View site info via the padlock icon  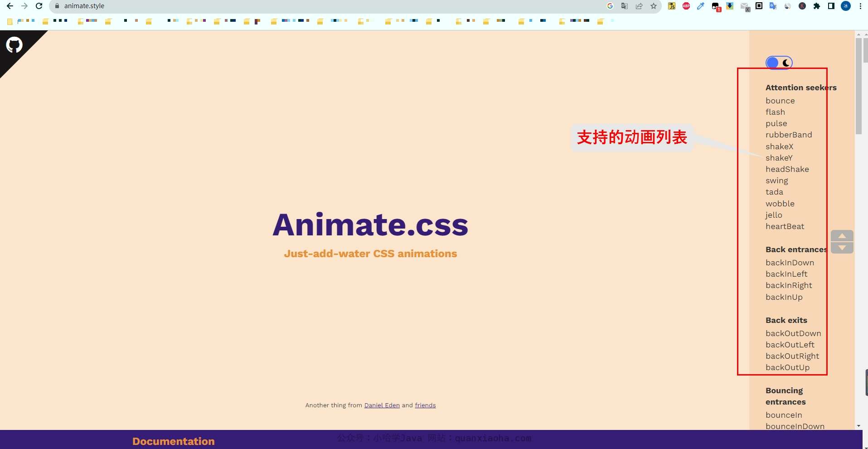coord(57,6)
